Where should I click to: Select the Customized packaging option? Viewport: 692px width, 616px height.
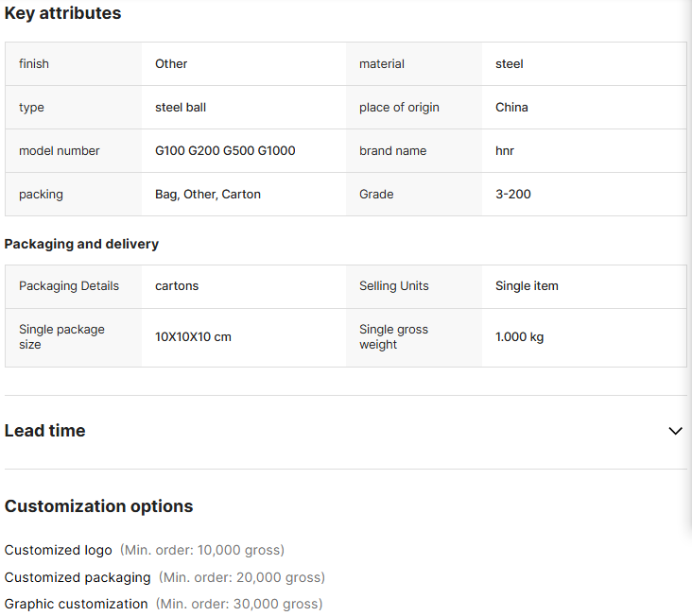[x=78, y=577]
